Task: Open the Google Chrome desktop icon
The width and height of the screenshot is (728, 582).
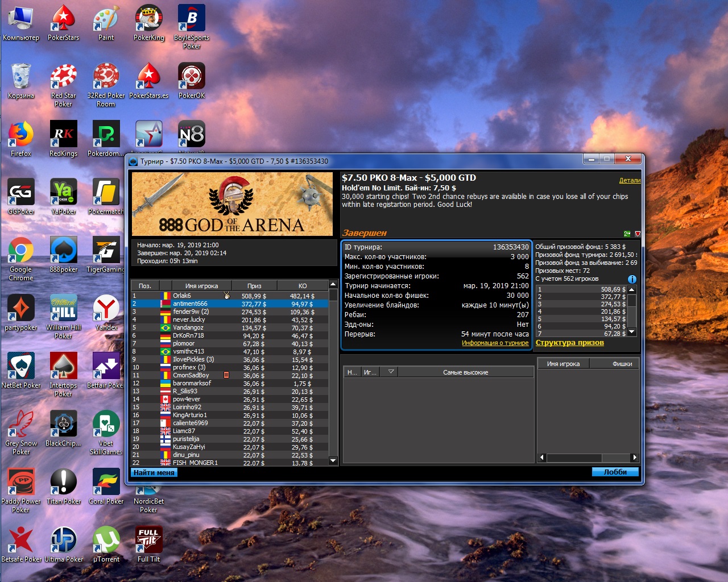Action: [x=21, y=259]
